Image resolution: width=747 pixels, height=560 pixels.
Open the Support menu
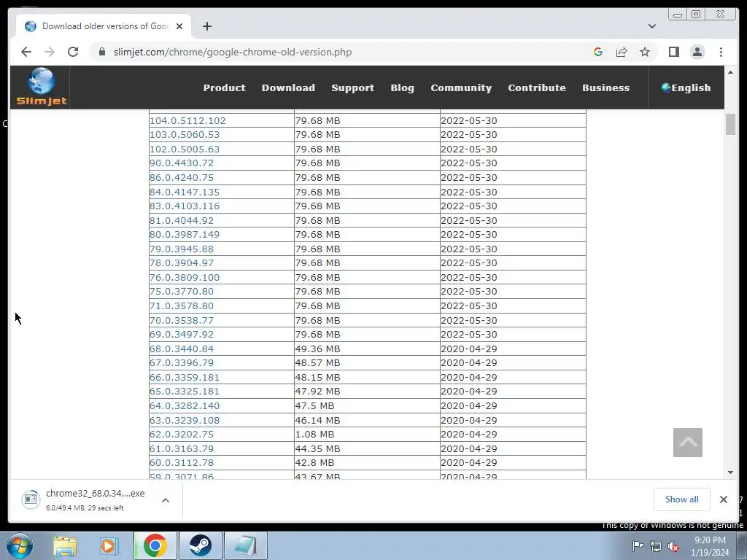352,87
